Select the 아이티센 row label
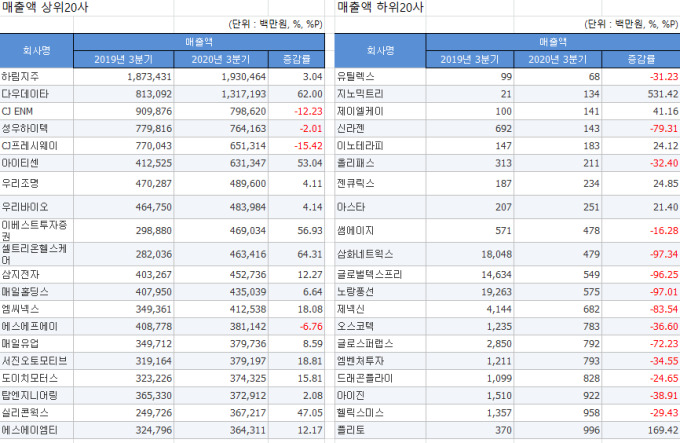The width and height of the screenshot is (680, 443). coord(36,163)
